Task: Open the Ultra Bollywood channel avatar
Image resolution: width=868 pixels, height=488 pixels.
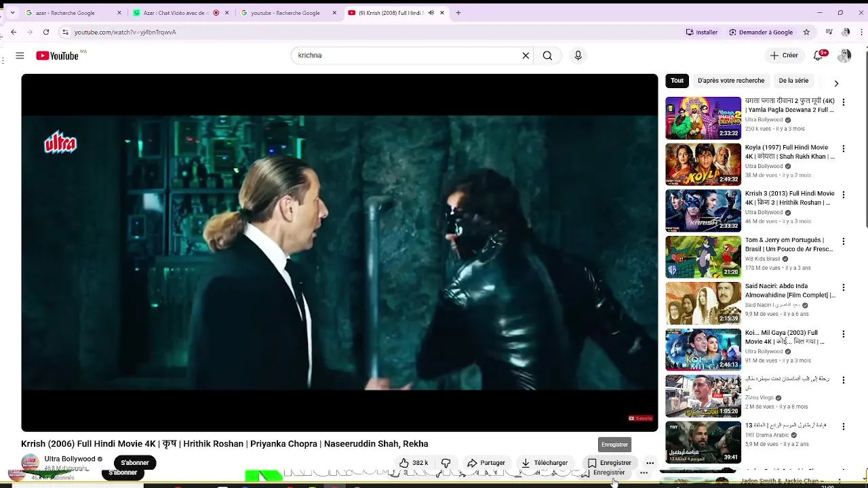Action: (30, 463)
